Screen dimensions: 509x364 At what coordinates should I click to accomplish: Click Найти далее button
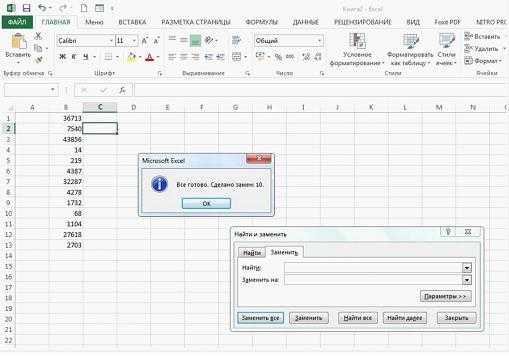point(405,318)
